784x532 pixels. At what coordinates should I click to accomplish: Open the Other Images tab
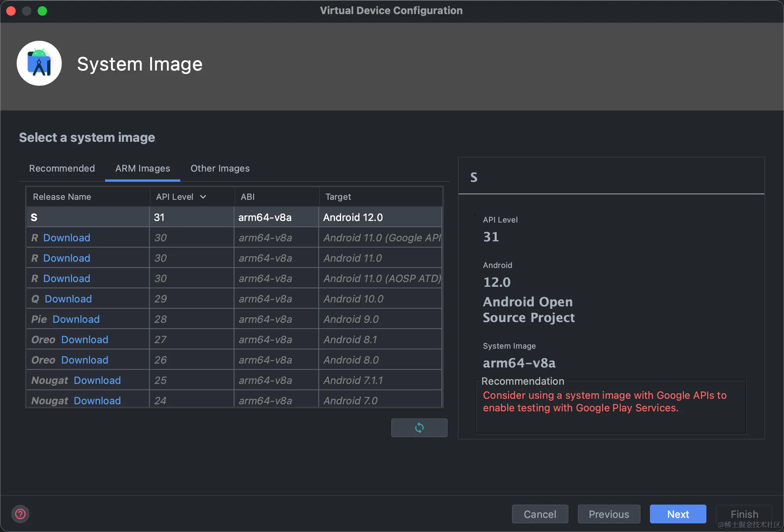coord(220,168)
